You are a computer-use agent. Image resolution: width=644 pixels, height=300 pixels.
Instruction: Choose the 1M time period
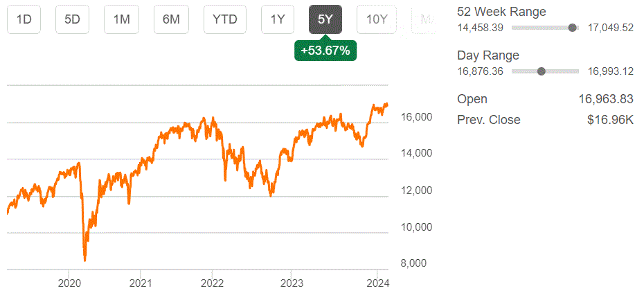coord(121,19)
